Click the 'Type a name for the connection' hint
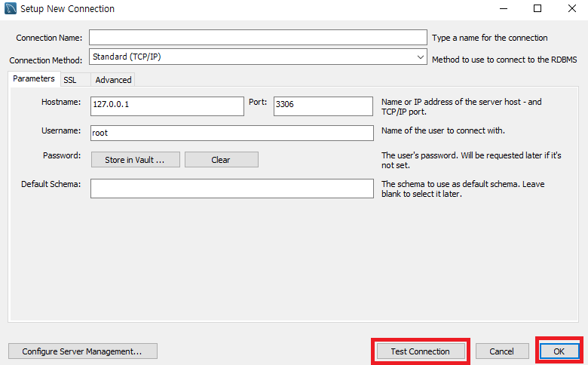This screenshot has height=365, width=588. 490,38
